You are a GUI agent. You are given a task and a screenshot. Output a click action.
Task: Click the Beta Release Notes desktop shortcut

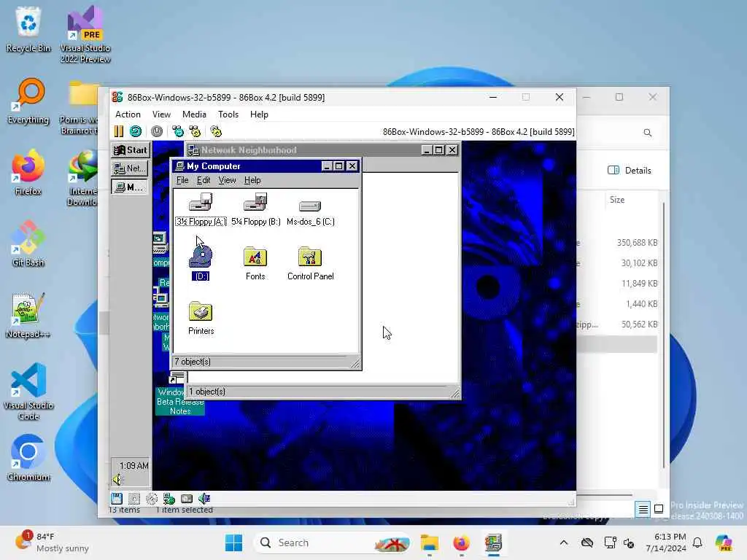pos(180,394)
